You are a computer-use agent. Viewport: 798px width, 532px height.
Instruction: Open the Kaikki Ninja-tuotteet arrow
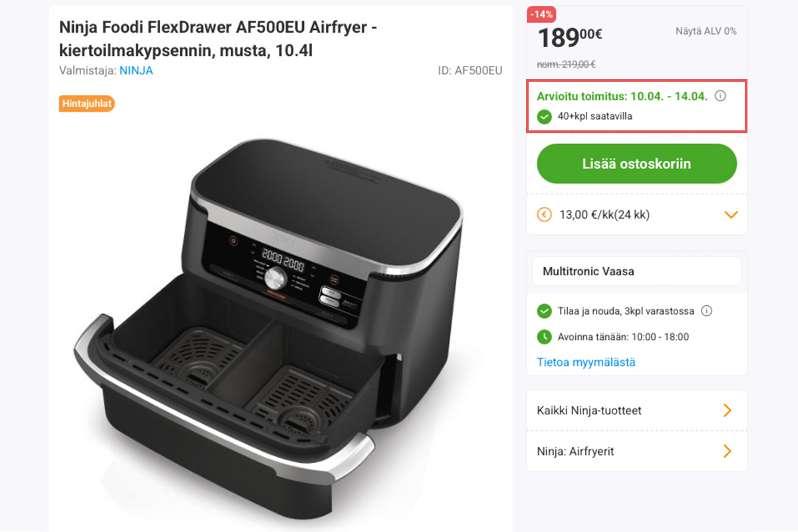click(728, 410)
